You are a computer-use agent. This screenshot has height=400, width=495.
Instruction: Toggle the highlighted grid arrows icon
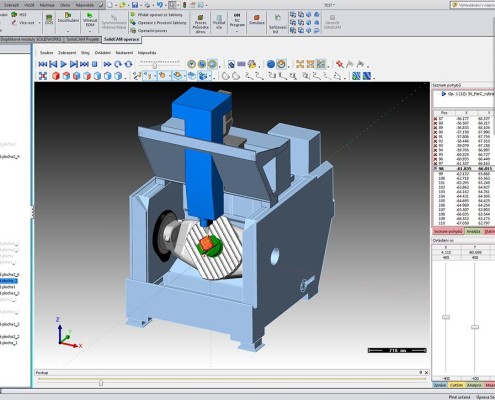321,64
